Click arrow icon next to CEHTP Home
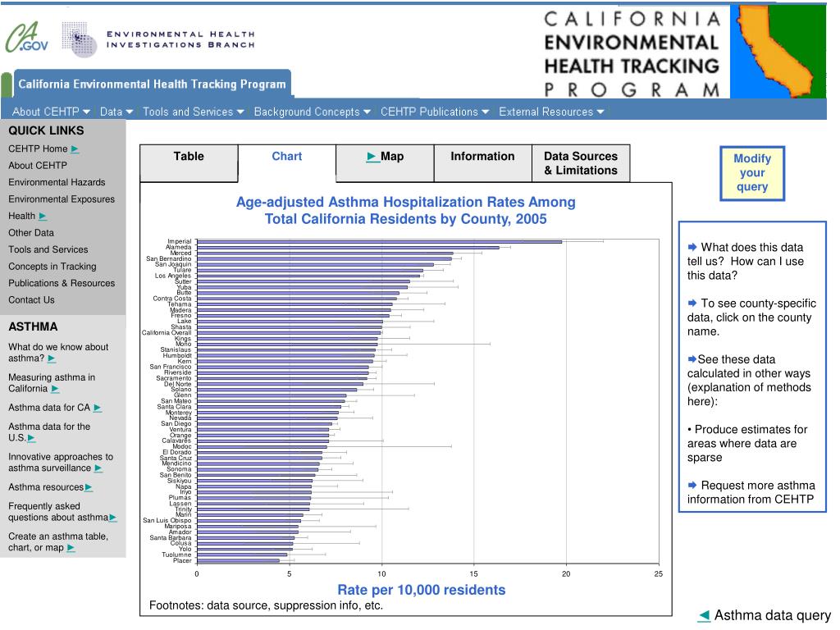 pyautogui.click(x=75, y=149)
